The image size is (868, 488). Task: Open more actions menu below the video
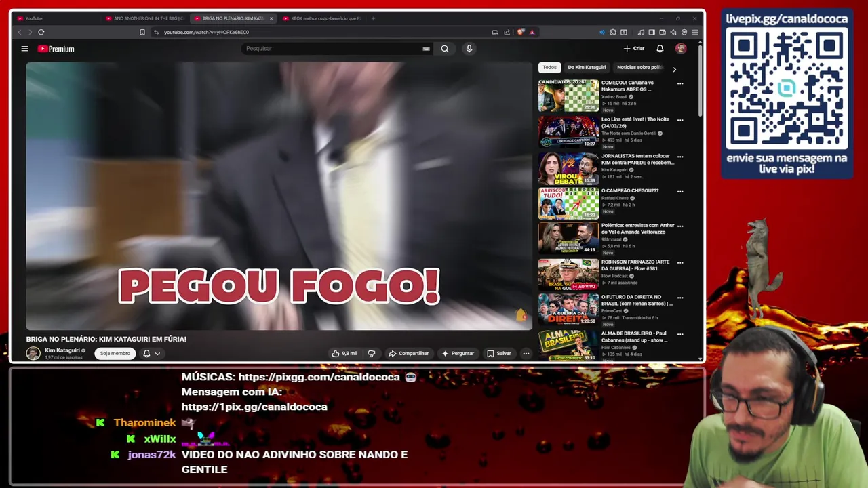pos(526,353)
